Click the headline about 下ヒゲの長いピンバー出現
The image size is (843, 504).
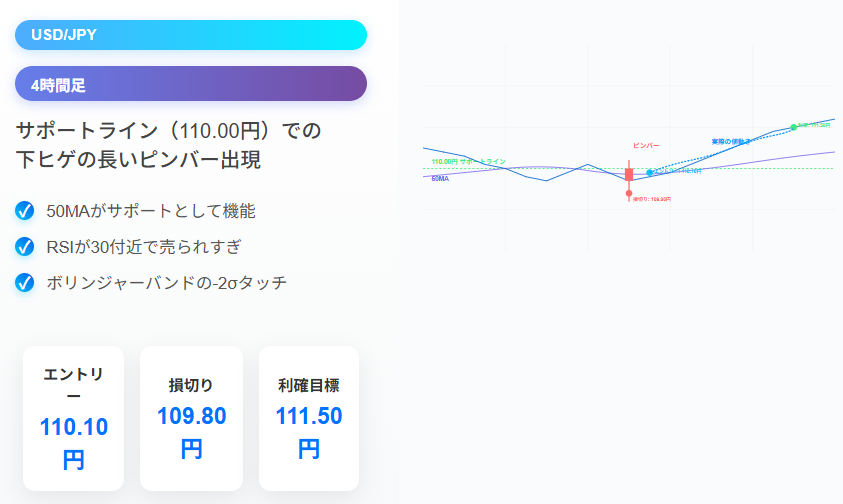[x=168, y=145]
